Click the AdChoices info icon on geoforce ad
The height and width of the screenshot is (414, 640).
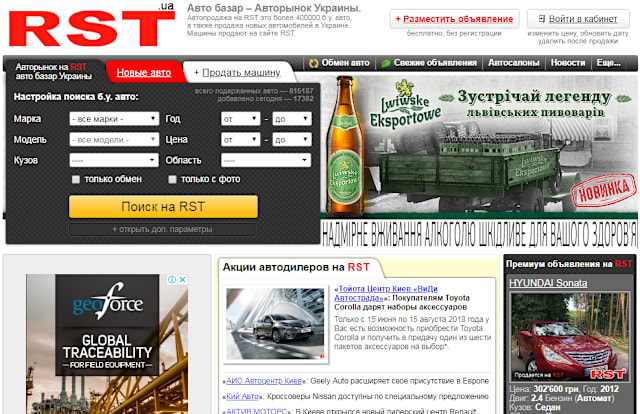172,279
